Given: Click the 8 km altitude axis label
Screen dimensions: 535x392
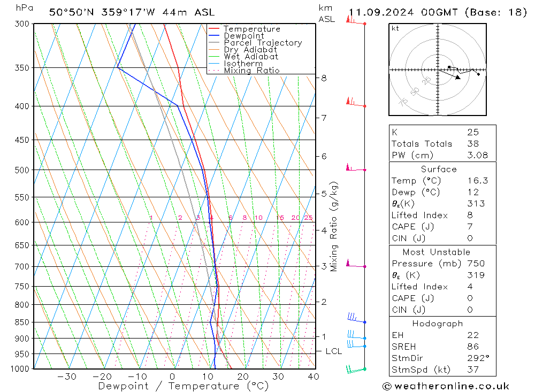Looking at the screenshot, I should (324, 78).
